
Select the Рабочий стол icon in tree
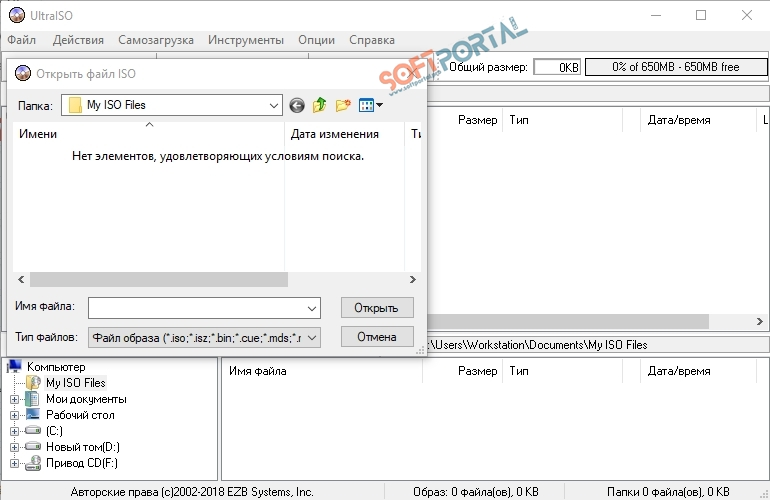[33, 415]
